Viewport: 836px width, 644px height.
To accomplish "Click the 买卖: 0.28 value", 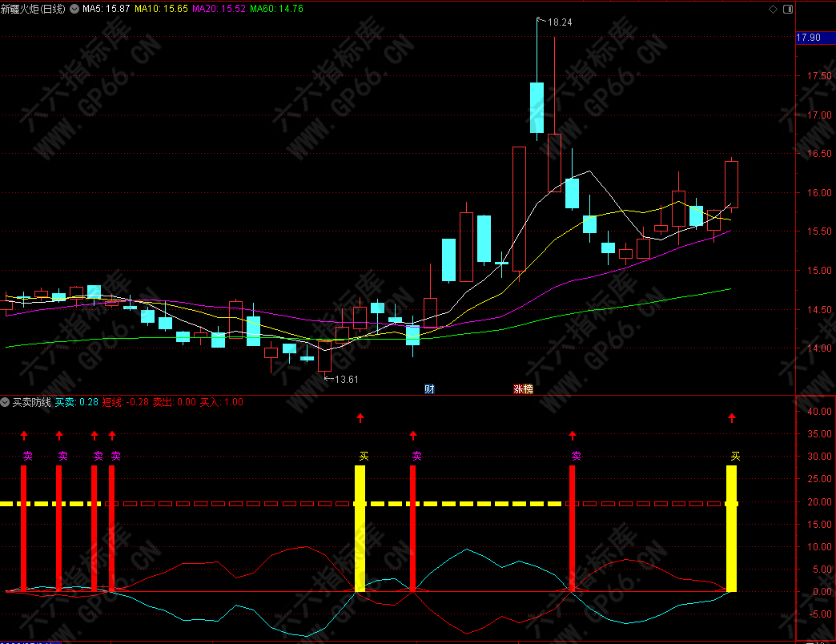I will (x=77, y=402).
